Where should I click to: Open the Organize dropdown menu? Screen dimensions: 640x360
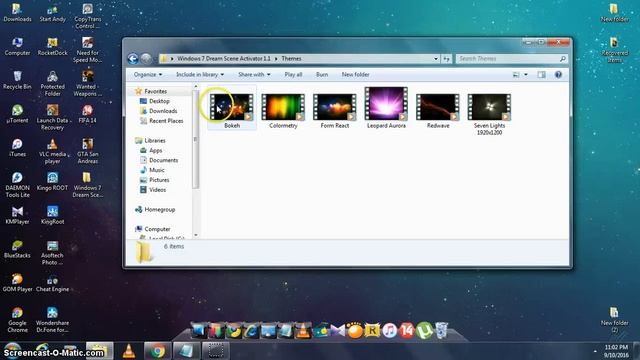[x=148, y=75]
